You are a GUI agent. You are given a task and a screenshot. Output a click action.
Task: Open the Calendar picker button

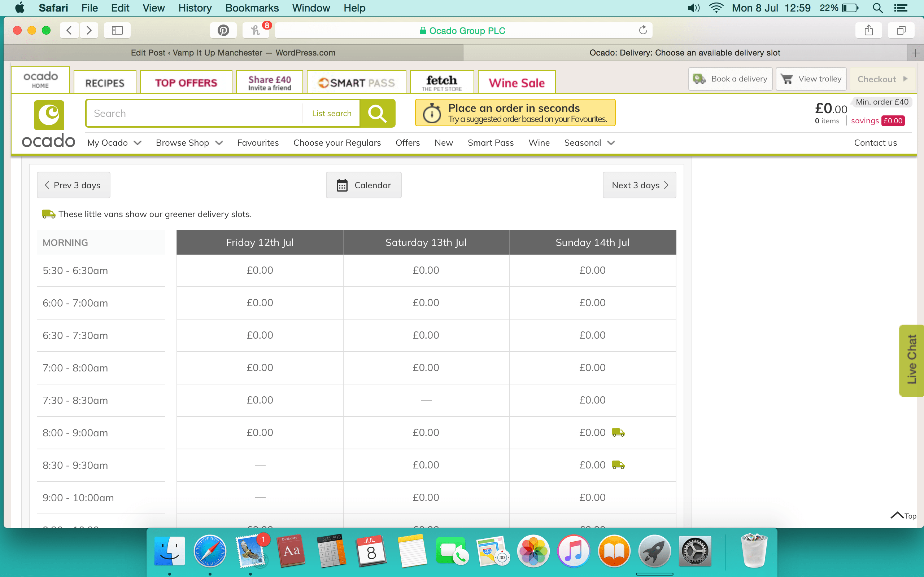coord(363,185)
